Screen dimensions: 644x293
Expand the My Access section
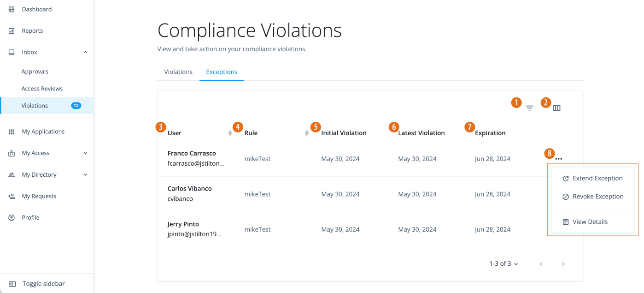click(85, 153)
